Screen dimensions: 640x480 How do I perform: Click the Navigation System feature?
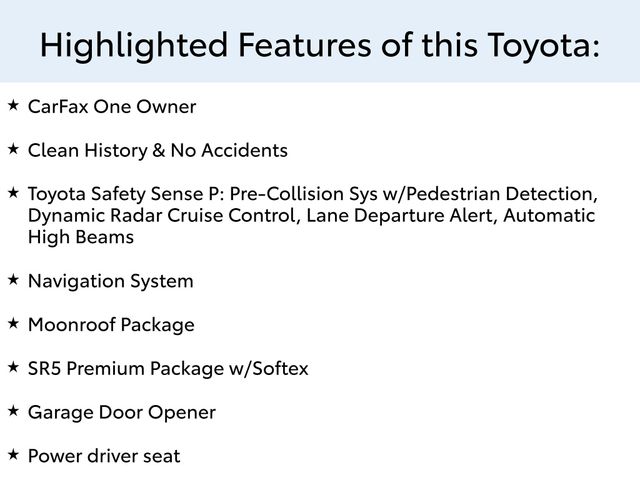pyautogui.click(x=110, y=282)
